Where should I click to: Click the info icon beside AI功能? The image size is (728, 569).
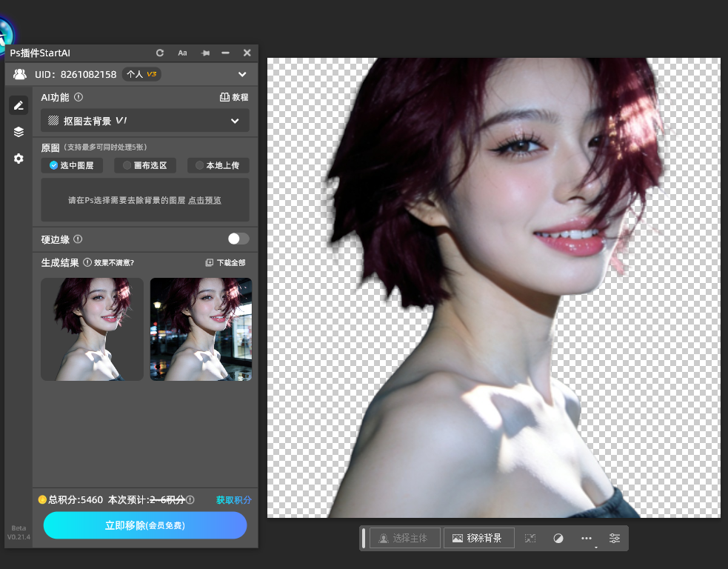pos(79,97)
